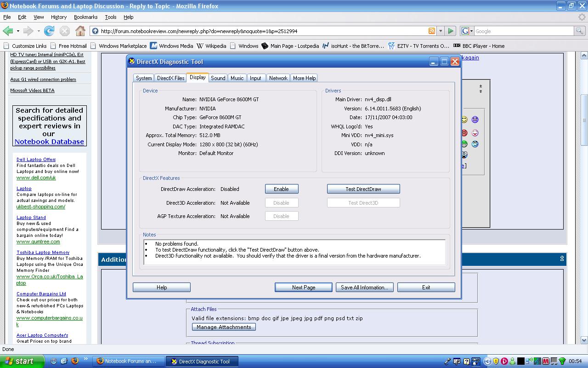Viewport: 588px width, 368px height.
Task: Open Free Hotmail bookmark
Action: 68,46
